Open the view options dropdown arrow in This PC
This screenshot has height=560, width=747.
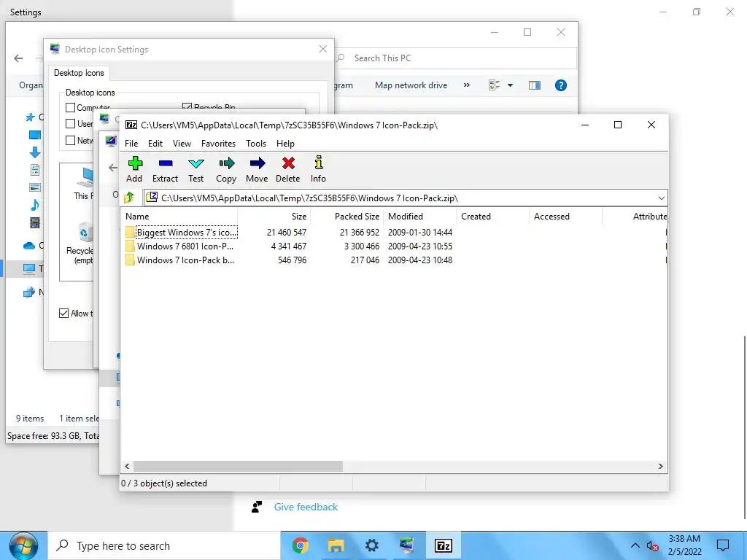(510, 85)
